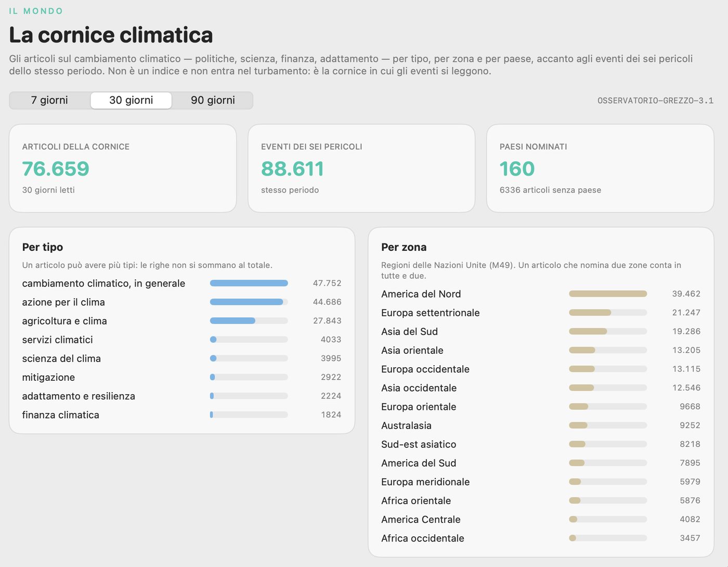Click the value 39.462 in Per zona
This screenshot has height=567, width=728.
[686, 294]
